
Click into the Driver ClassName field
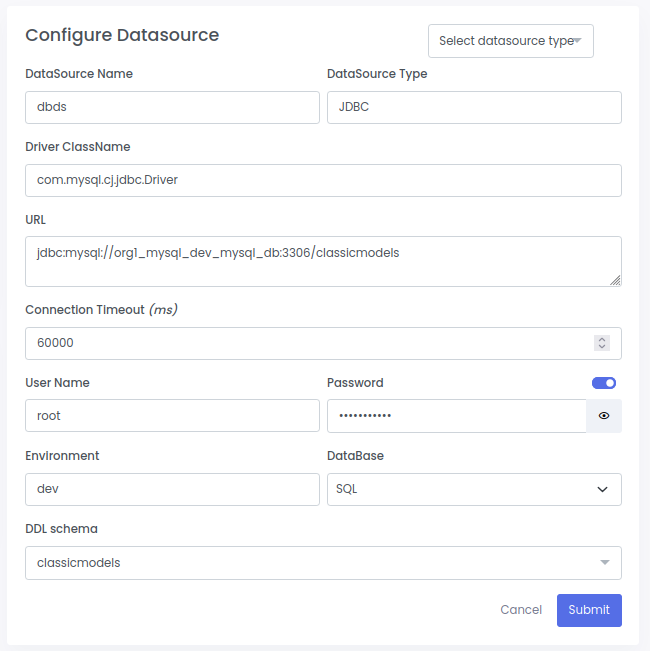323,181
